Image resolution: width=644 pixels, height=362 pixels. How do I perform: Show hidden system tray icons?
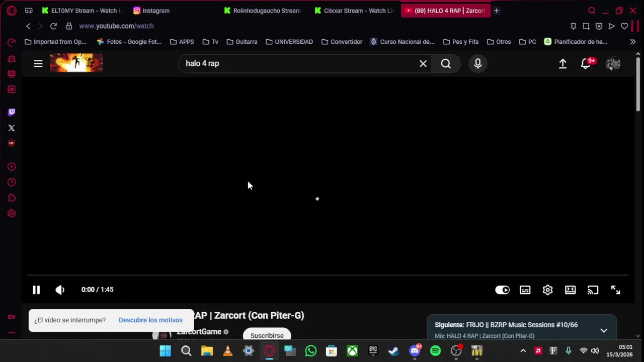pos(523,351)
